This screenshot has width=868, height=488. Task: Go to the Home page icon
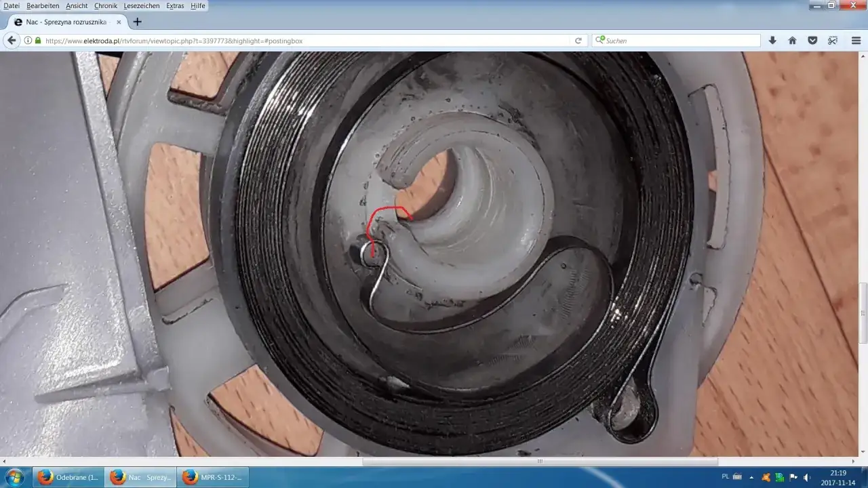click(x=792, y=41)
